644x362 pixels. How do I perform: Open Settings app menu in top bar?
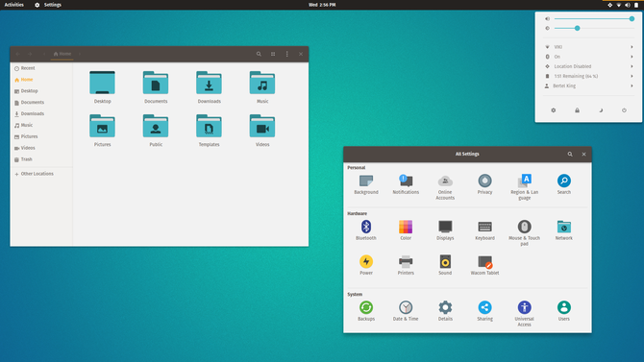[48, 5]
